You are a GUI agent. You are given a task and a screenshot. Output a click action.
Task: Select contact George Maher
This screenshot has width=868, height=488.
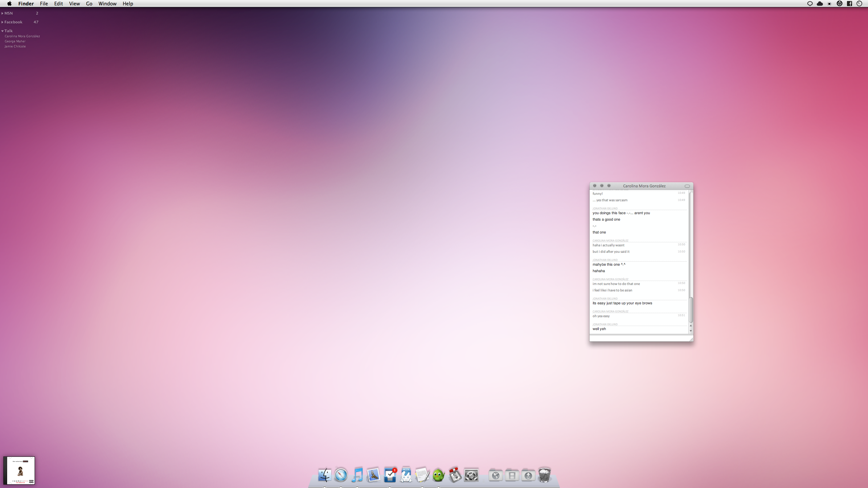[x=15, y=41]
